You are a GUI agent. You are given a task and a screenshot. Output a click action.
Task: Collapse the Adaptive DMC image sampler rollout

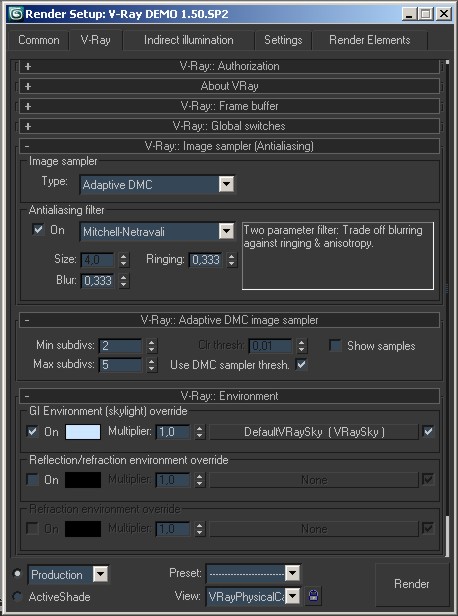click(229, 320)
